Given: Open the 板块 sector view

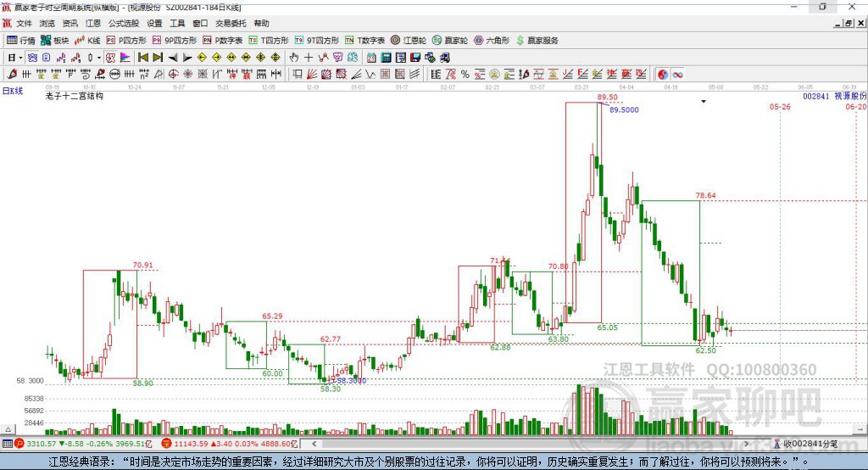Looking at the screenshot, I should click(54, 41).
